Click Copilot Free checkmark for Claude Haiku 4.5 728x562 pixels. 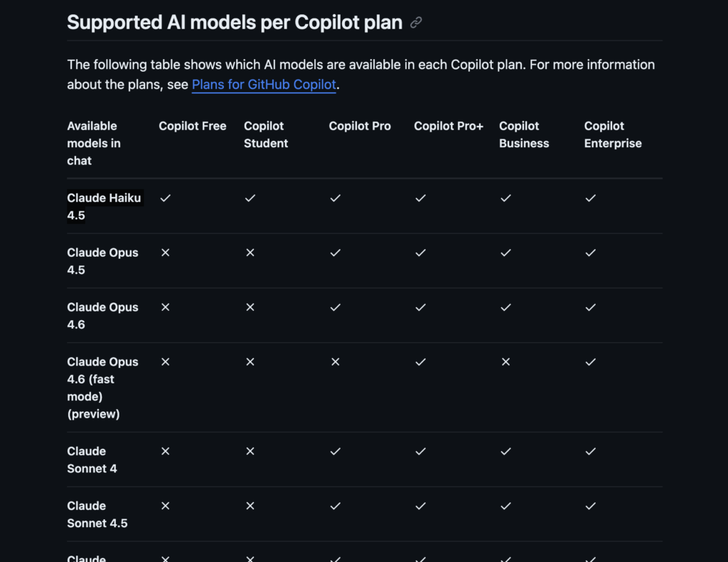tap(165, 198)
